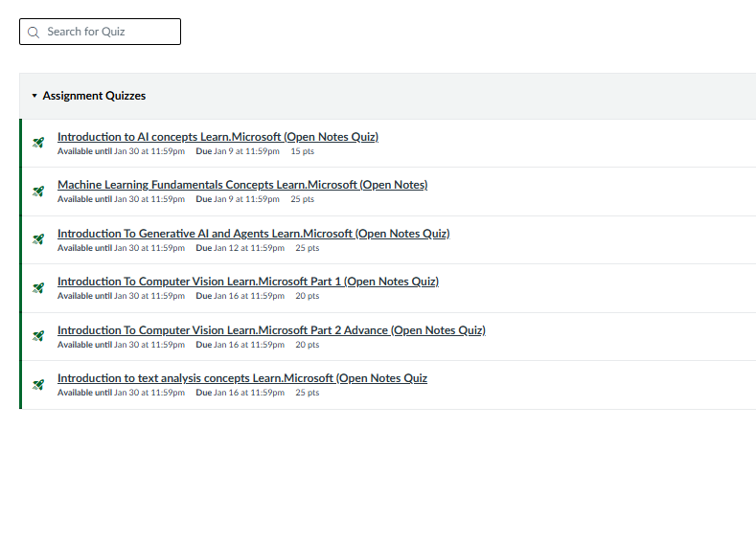Click quiz icon beside Computer Vision Part 2 Advance
Screen dimensions: 756x542
38,336
